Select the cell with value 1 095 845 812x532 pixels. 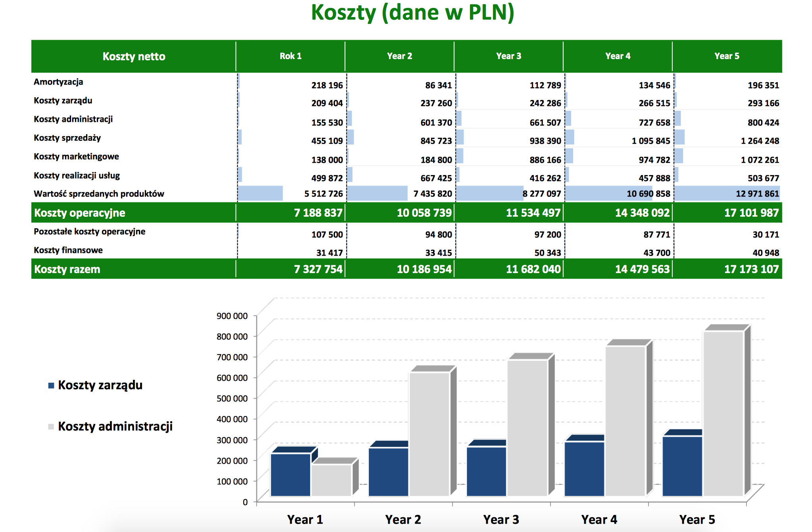point(651,141)
